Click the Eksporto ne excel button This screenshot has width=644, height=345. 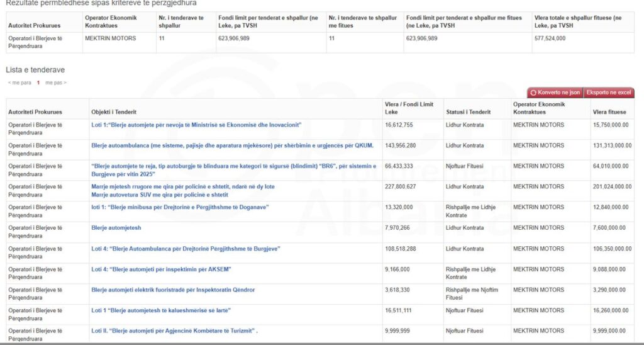point(609,93)
